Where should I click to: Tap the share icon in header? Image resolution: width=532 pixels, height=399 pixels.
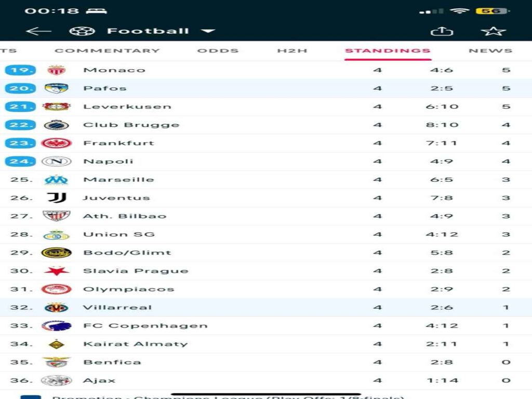tap(442, 31)
